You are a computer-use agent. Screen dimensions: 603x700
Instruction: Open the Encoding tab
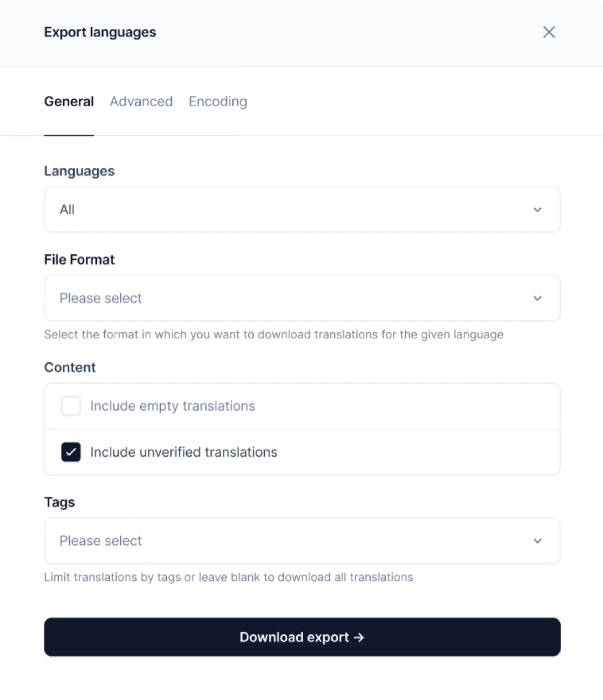click(218, 101)
